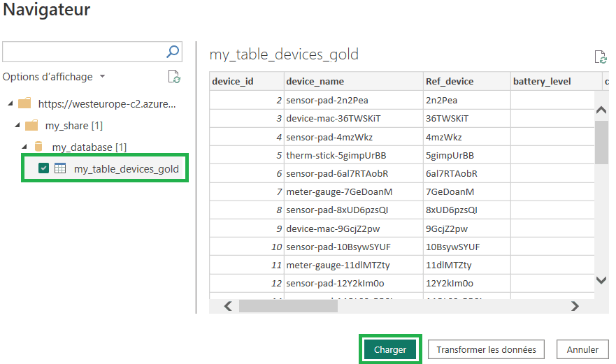Click the Charger button
Screen dimensions: 616x364
pyautogui.click(x=389, y=349)
